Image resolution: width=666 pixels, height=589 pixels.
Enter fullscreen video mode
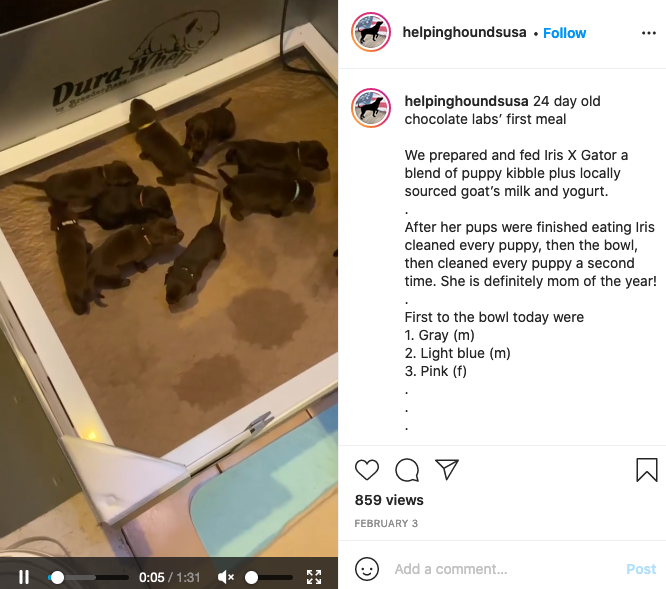coord(314,577)
